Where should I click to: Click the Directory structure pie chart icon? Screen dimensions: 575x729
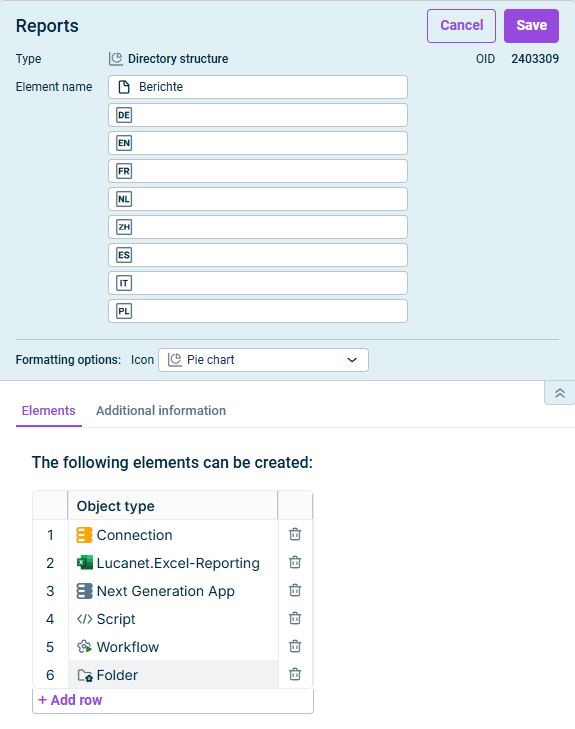point(116,59)
